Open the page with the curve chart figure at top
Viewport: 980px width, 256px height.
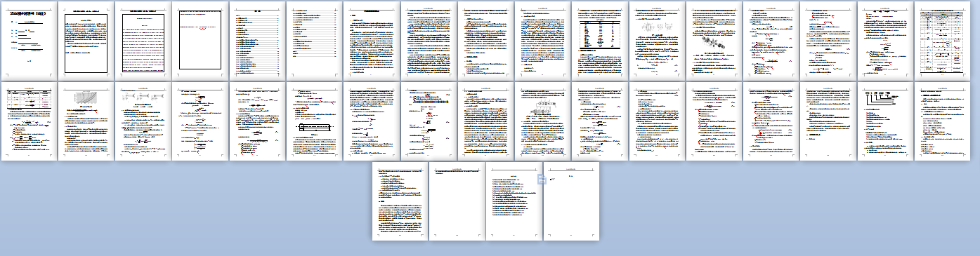[86, 121]
